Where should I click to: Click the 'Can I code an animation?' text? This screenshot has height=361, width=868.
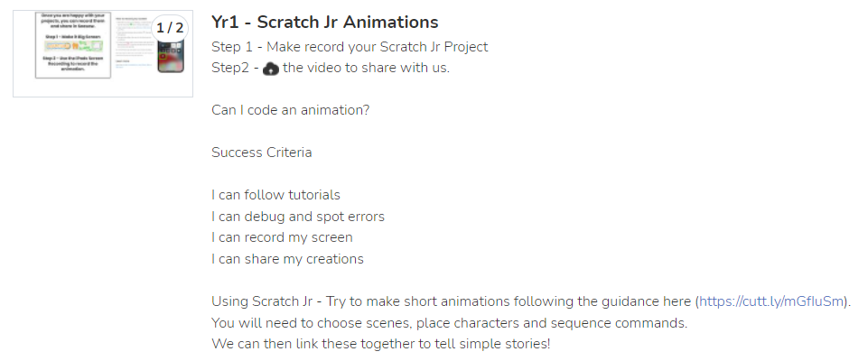coord(290,110)
